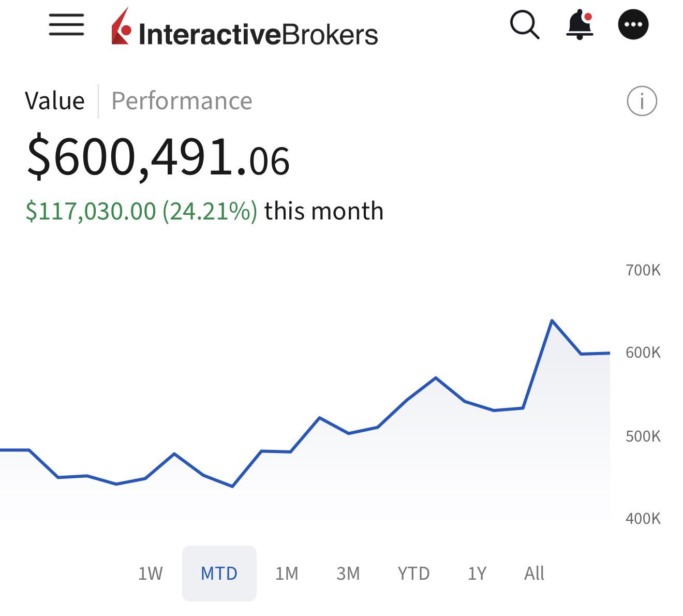This screenshot has height=616, width=683.
Task: Open the more options ellipsis menu
Action: click(633, 24)
